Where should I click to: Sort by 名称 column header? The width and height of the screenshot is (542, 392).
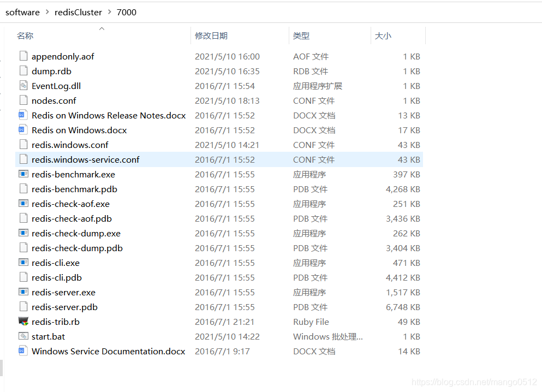click(25, 35)
